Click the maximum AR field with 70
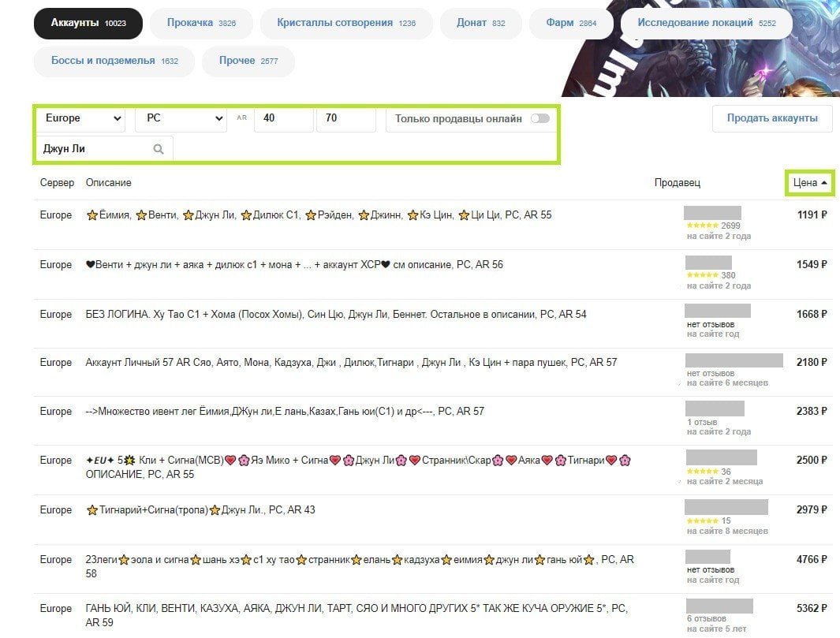 [x=346, y=118]
